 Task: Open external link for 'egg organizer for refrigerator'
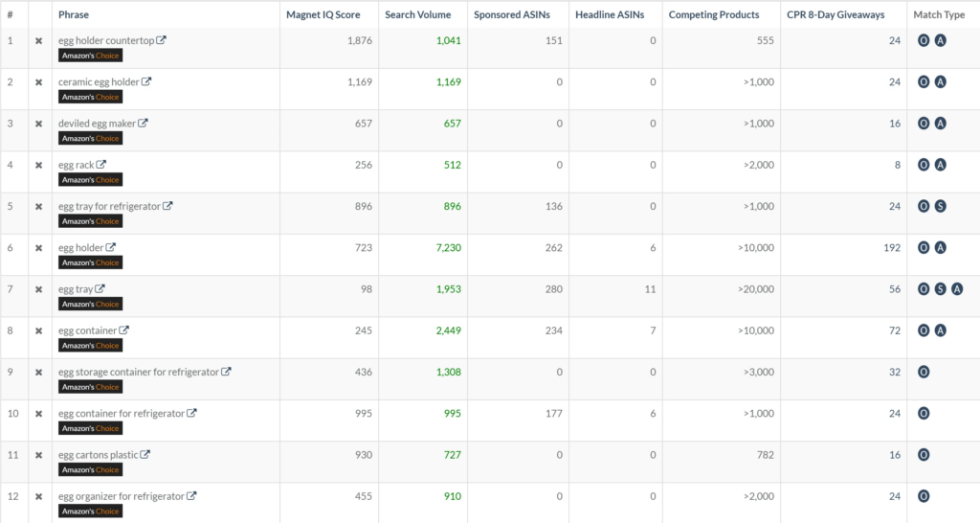pyautogui.click(x=191, y=496)
